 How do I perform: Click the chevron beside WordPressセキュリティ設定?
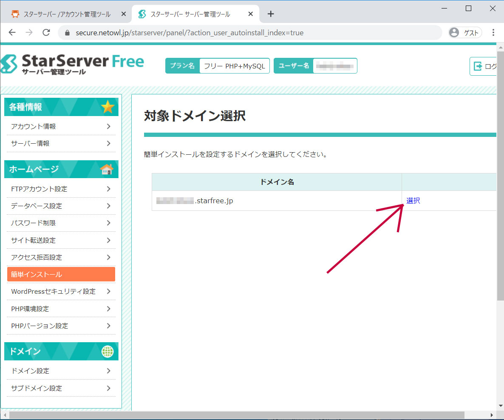(x=109, y=291)
